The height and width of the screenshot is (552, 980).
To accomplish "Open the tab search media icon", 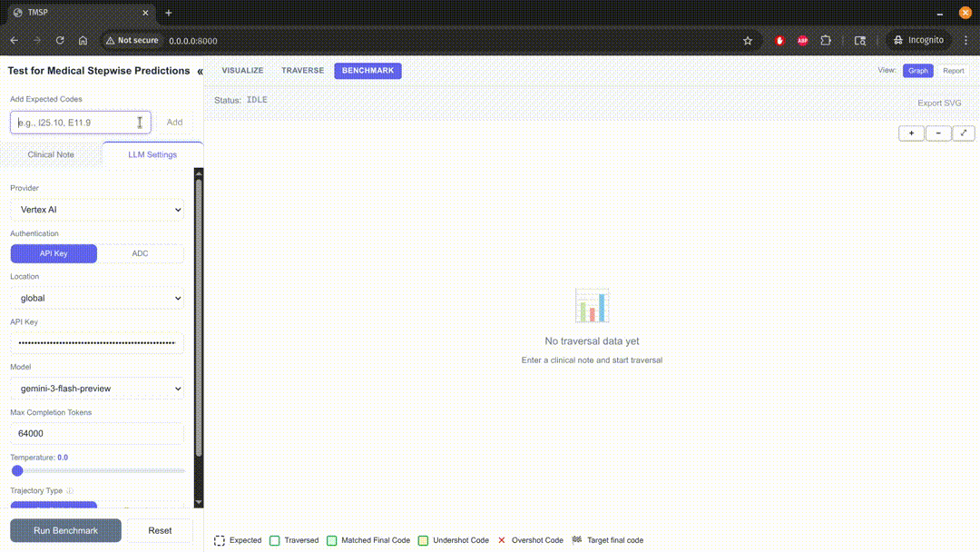I will [x=860, y=41].
